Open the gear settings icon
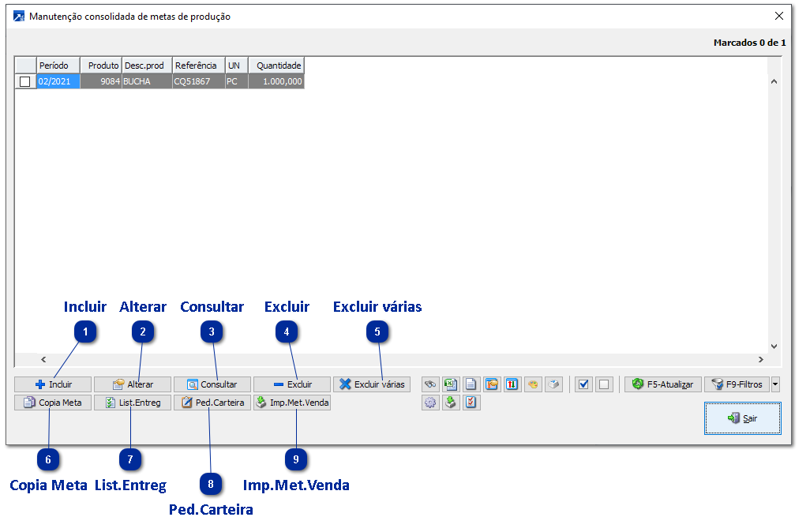 430,403
